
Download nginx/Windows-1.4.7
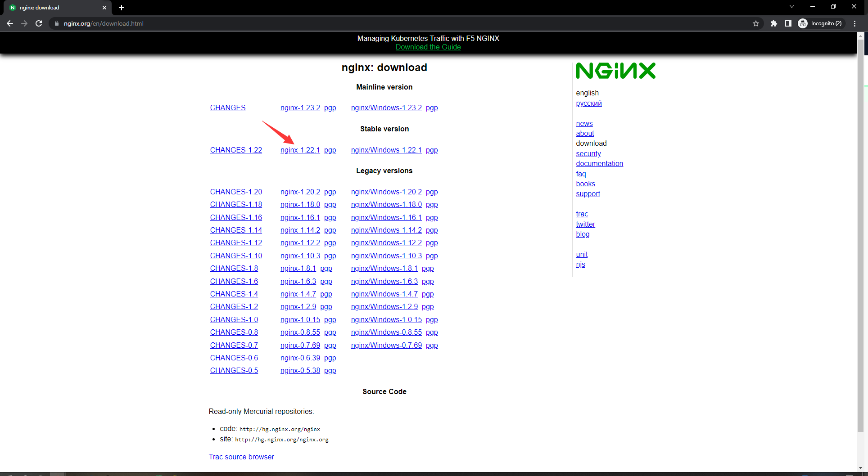click(x=384, y=294)
